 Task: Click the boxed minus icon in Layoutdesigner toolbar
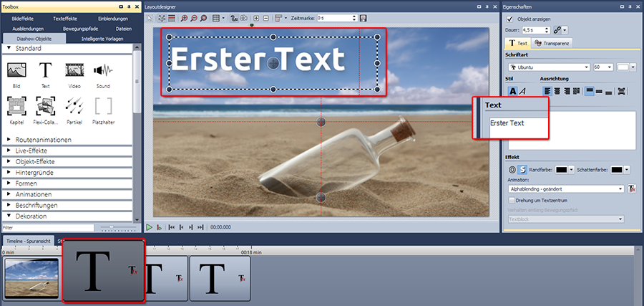point(265,19)
